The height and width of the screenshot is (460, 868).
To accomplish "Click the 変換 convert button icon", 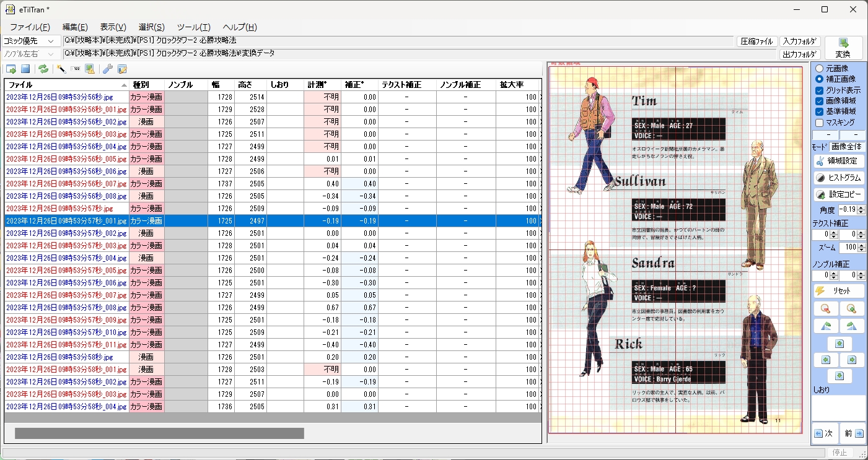I will (x=843, y=43).
